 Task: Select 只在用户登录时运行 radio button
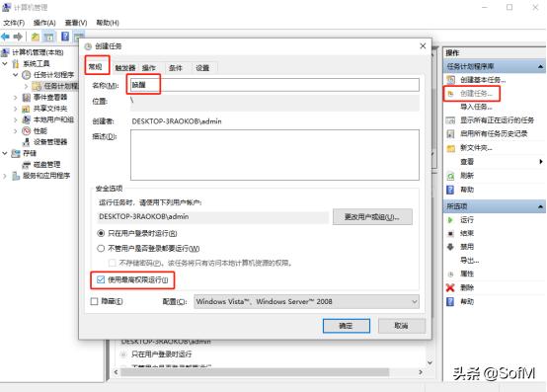click(101, 233)
